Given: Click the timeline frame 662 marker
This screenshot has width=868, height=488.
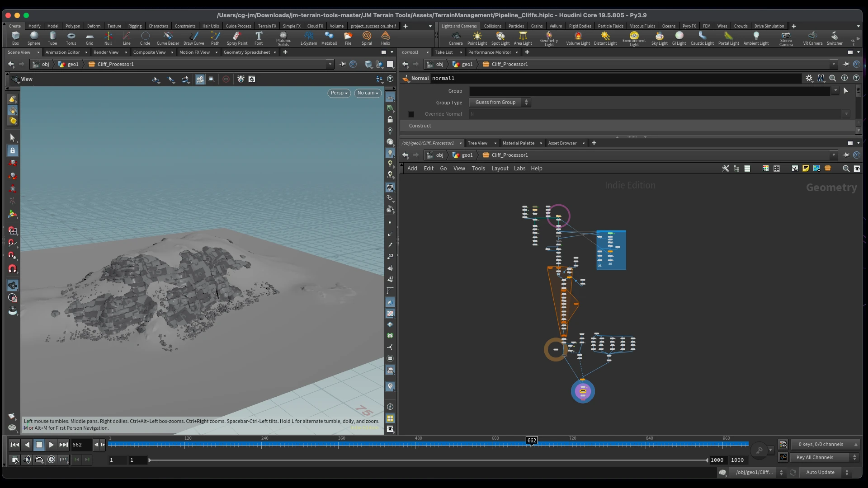Looking at the screenshot, I should click(532, 441).
